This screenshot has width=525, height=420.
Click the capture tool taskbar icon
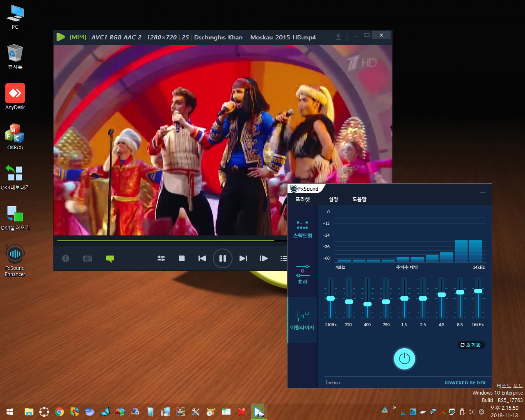tap(44, 412)
